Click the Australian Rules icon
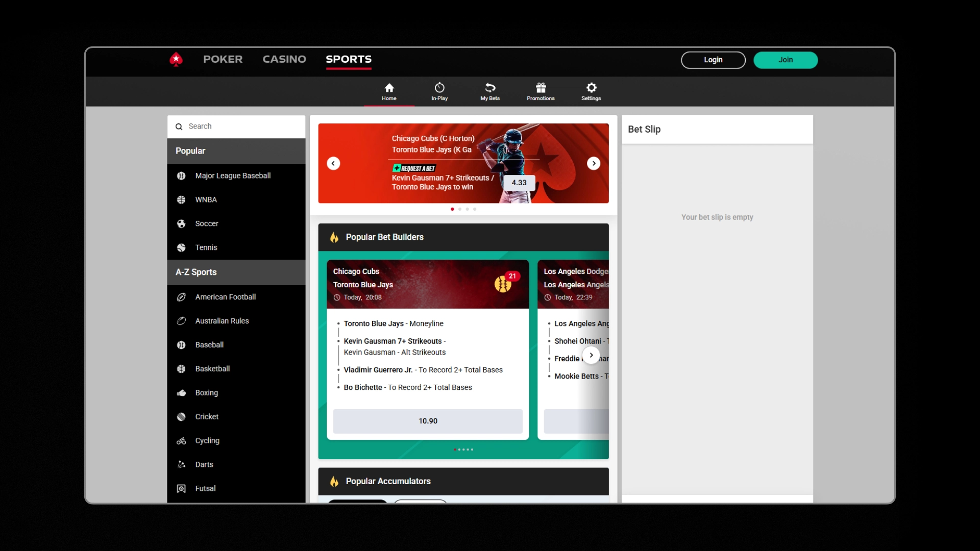 point(181,321)
